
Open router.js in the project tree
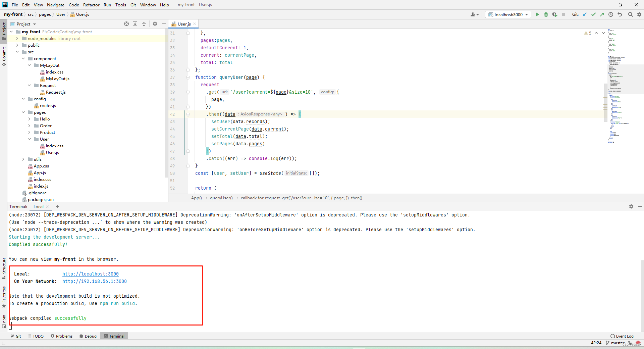(x=48, y=106)
